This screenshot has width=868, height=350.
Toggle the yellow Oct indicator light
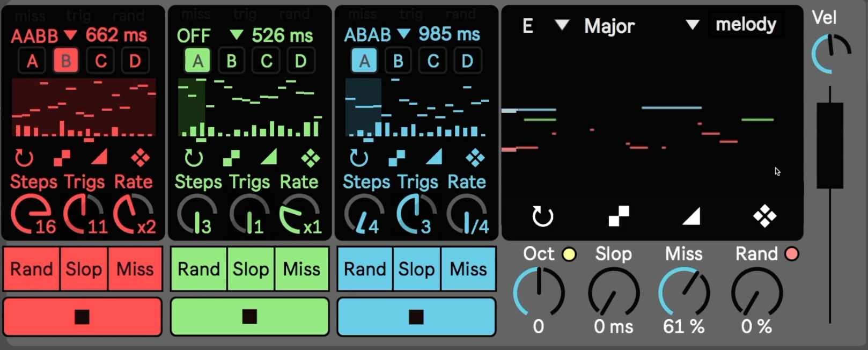pyautogui.click(x=569, y=254)
